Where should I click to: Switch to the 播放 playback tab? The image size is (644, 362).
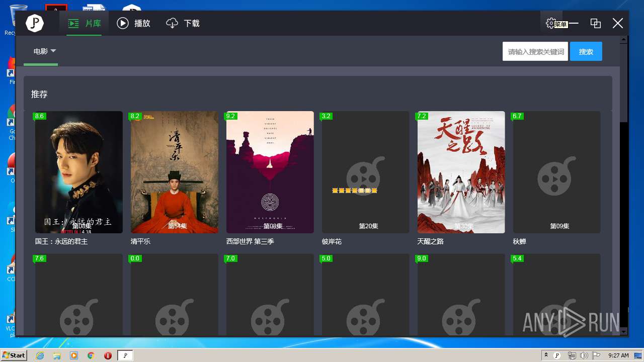(134, 24)
